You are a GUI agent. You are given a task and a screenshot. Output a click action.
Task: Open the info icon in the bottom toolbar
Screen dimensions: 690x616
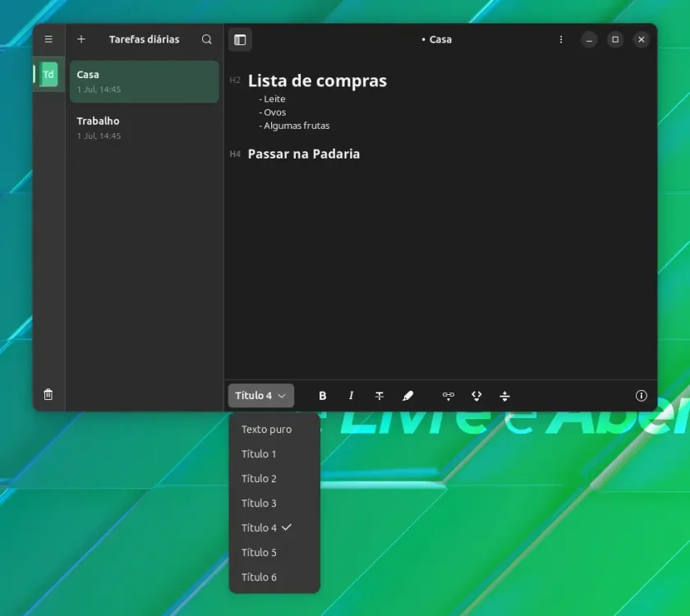click(x=642, y=396)
